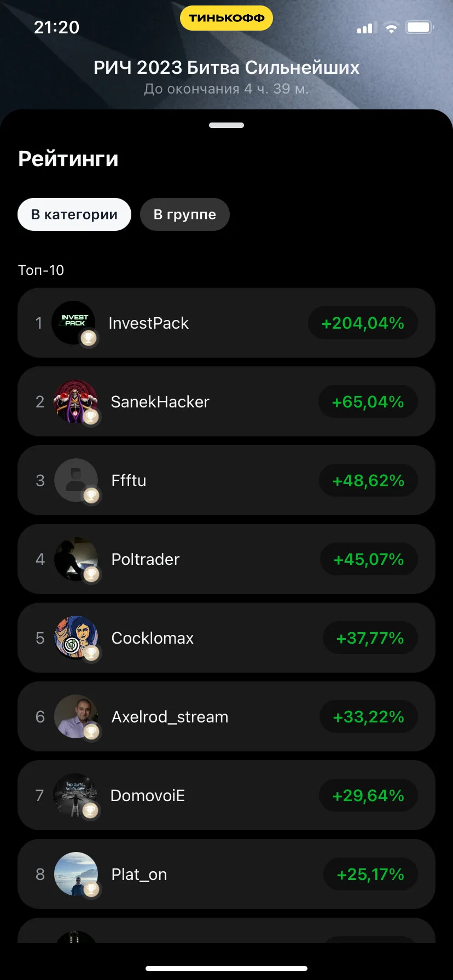The width and height of the screenshot is (453, 980).
Task: Tap the Wi-Fi status icon
Action: click(x=391, y=27)
